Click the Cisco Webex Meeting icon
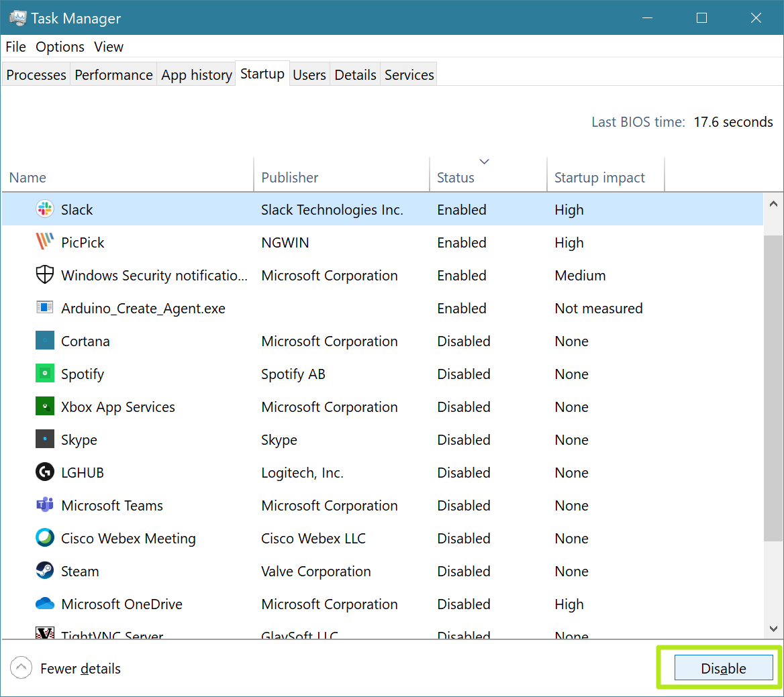784x697 pixels. click(x=44, y=538)
